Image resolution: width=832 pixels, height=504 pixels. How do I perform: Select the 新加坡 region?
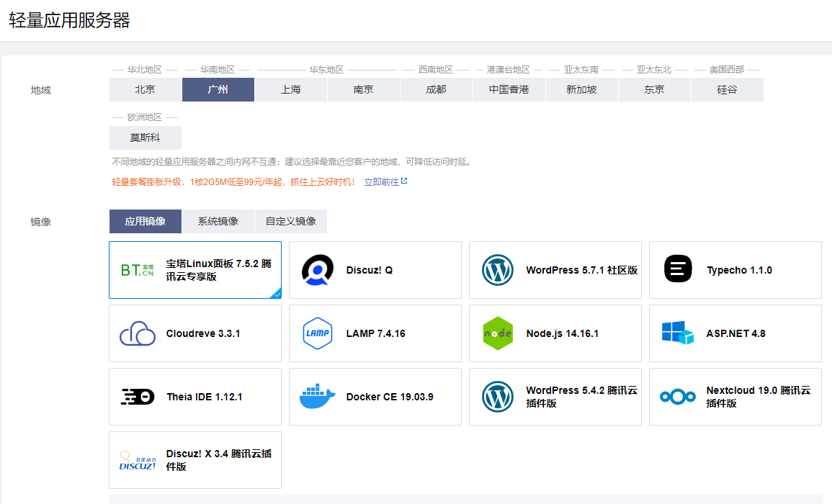tap(581, 90)
